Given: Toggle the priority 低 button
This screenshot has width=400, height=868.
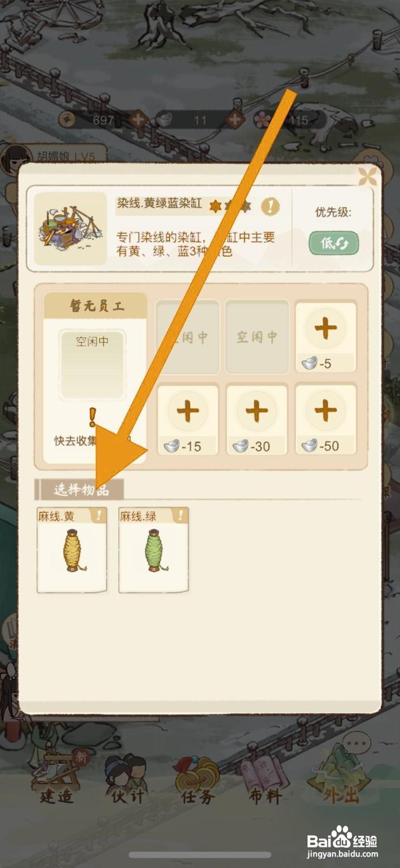Looking at the screenshot, I should 334,243.
